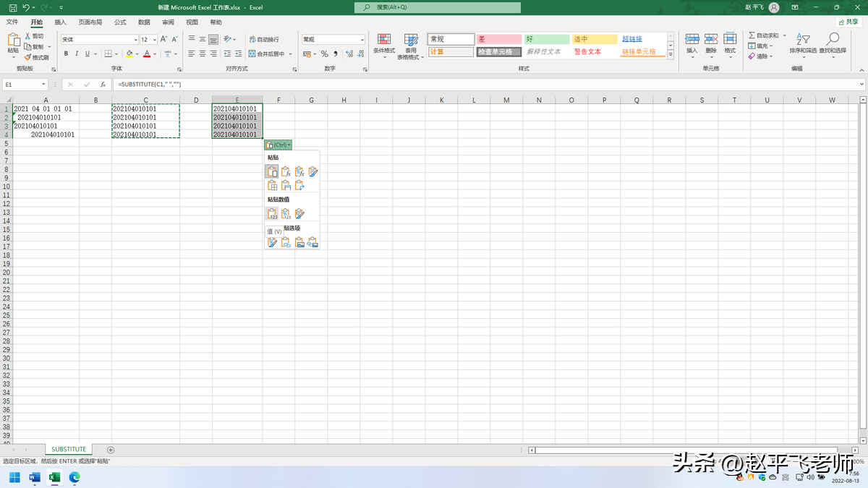Apply the 超链接 cell style
Viewport: 868px width, 488px height.
[x=644, y=39]
